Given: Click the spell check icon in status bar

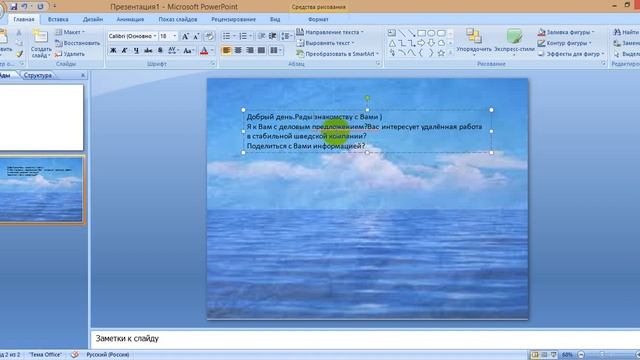Looking at the screenshot, I should point(75,355).
